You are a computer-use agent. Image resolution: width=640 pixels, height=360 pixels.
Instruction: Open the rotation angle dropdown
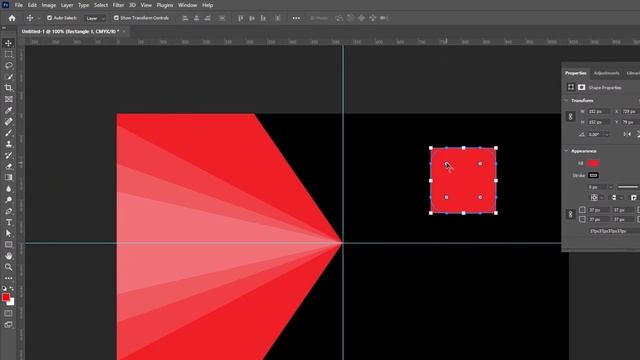tap(607, 134)
